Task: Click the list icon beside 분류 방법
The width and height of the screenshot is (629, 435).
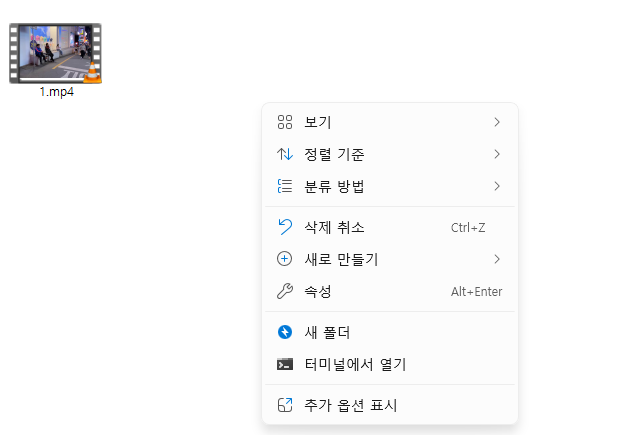Action: [285, 186]
